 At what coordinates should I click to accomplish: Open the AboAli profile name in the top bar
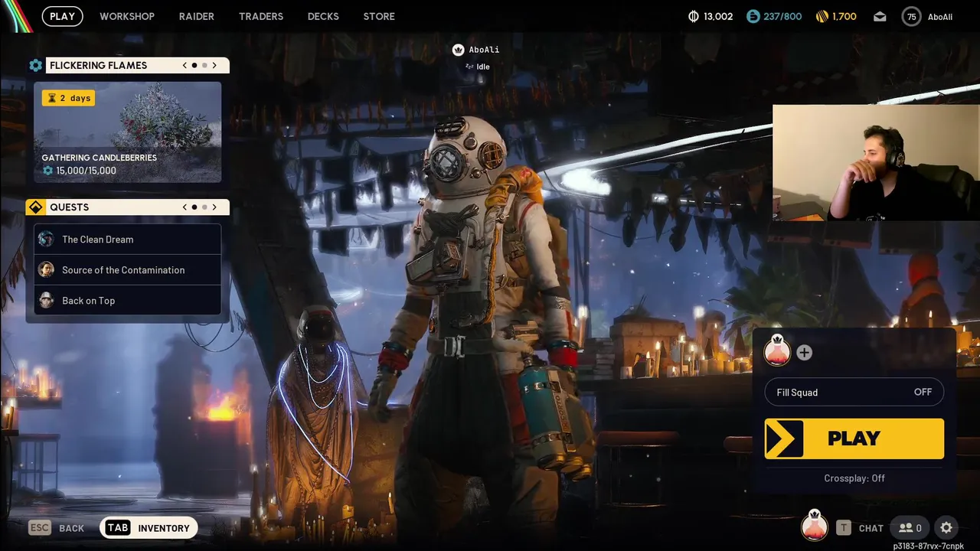pyautogui.click(x=940, y=17)
